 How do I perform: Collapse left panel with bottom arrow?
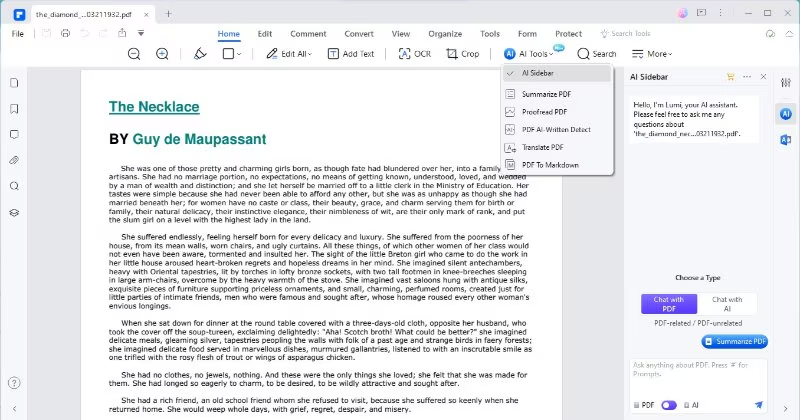coord(14,408)
